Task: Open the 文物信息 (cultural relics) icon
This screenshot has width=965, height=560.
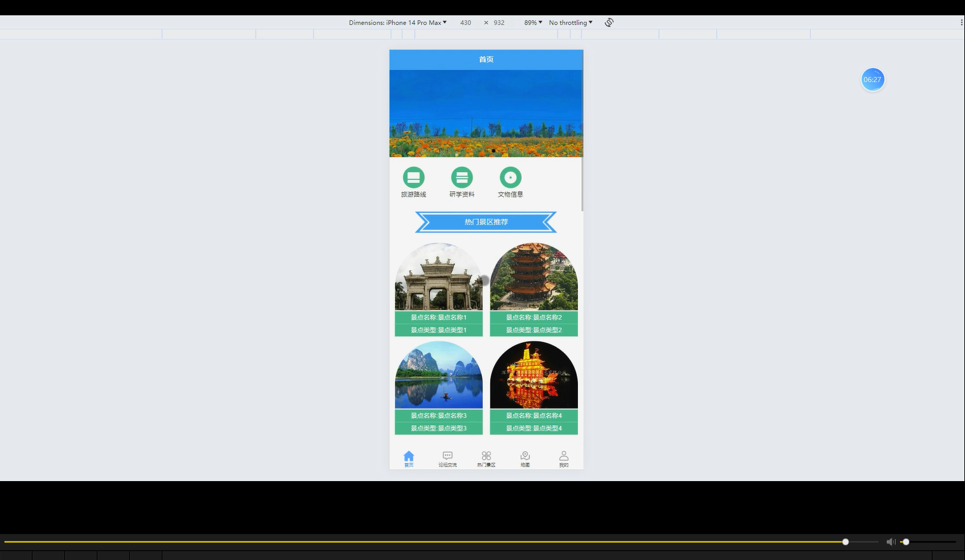Action: pos(511,178)
